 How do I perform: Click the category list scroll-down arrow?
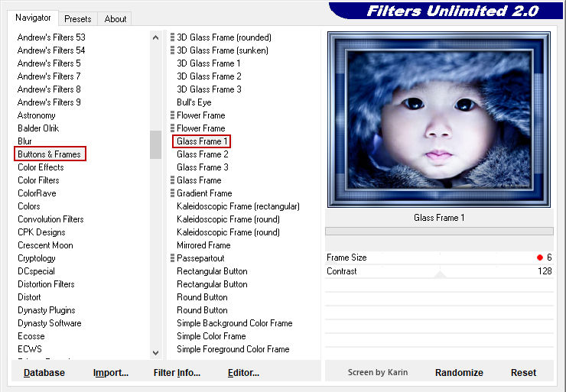pos(156,353)
